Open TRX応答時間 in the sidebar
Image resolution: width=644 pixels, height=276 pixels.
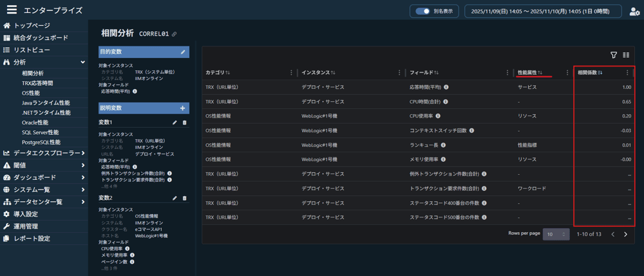pos(37,83)
